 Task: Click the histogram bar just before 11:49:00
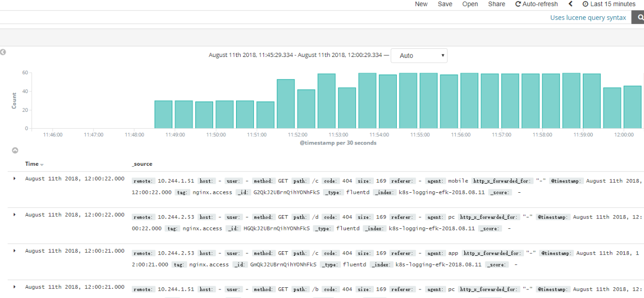coord(163,114)
